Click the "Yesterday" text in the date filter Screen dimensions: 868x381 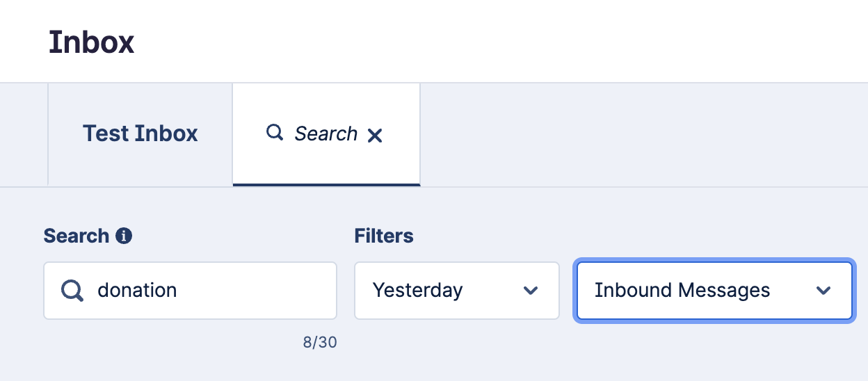click(x=417, y=291)
